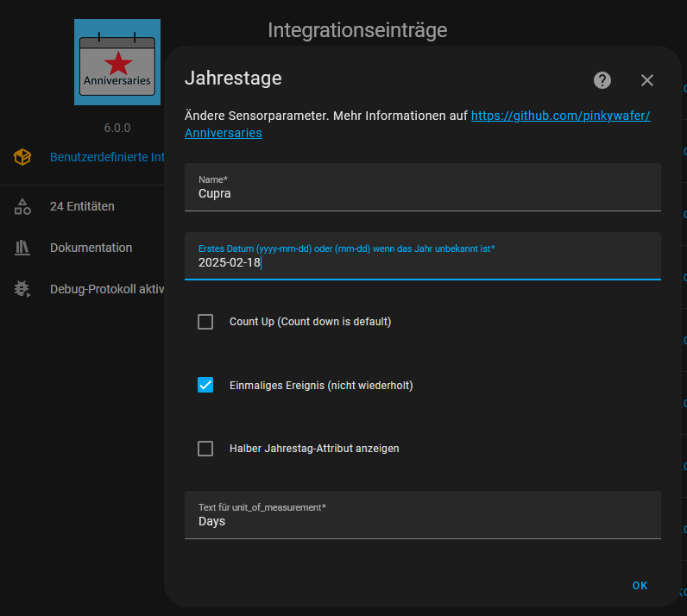Click the Name field containing Cupra
This screenshot has width=687, height=616.
click(x=422, y=187)
